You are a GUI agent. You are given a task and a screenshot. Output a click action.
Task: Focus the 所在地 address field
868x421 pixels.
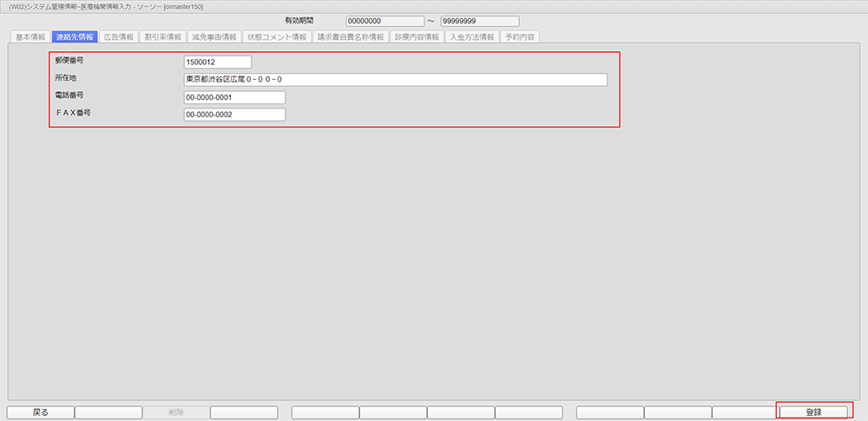coord(395,80)
